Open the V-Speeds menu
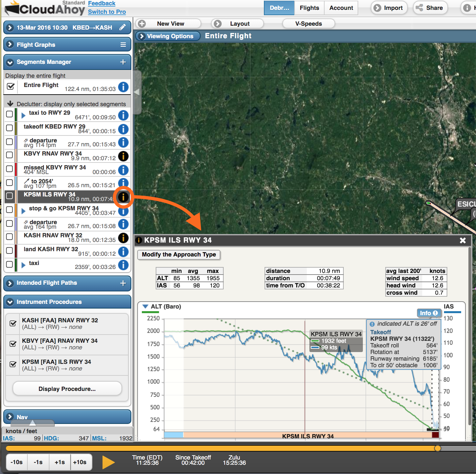Viewport: 476px width, 474px height. point(308,24)
